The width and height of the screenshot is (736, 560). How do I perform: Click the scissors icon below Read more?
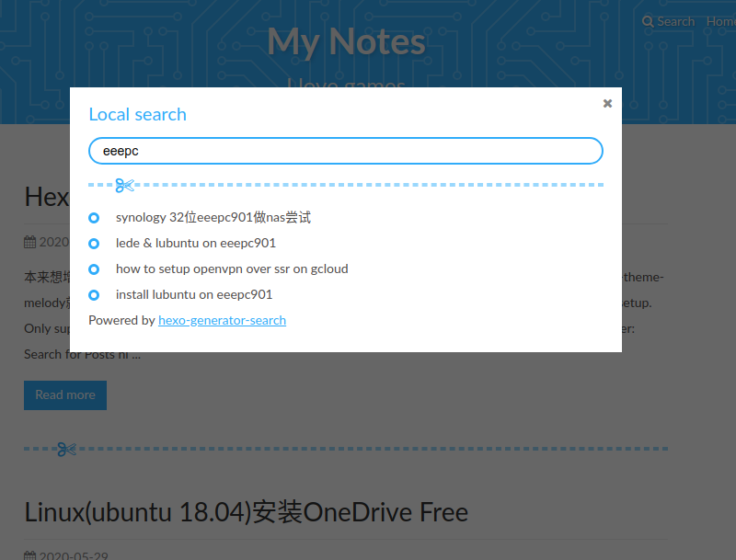pyautogui.click(x=66, y=450)
